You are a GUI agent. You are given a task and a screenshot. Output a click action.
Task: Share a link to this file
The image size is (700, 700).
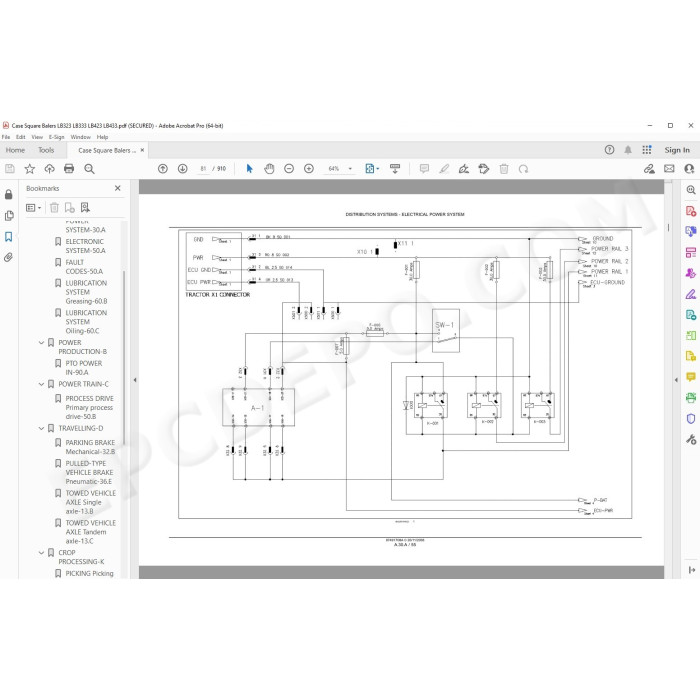tap(649, 169)
